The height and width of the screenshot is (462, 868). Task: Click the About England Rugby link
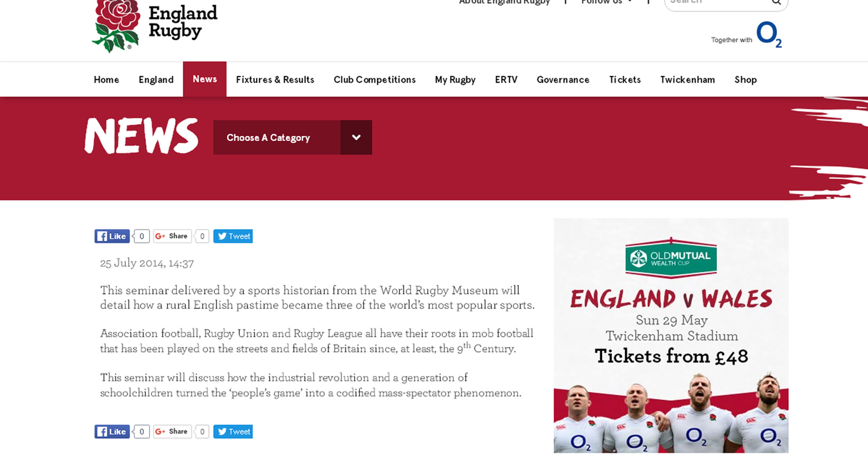tap(504, 2)
